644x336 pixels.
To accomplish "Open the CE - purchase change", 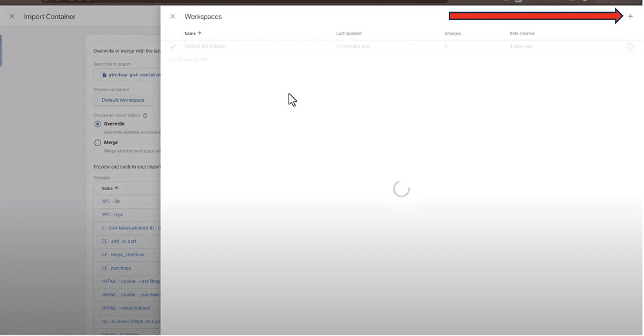I will [116, 268].
